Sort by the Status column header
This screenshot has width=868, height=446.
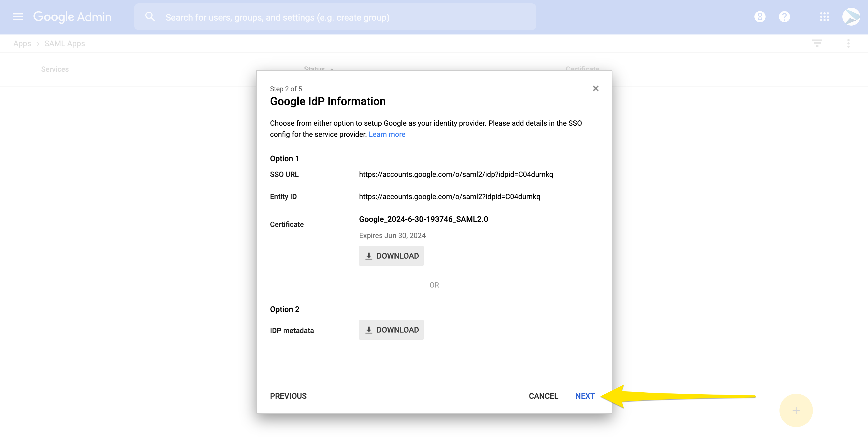(x=314, y=69)
